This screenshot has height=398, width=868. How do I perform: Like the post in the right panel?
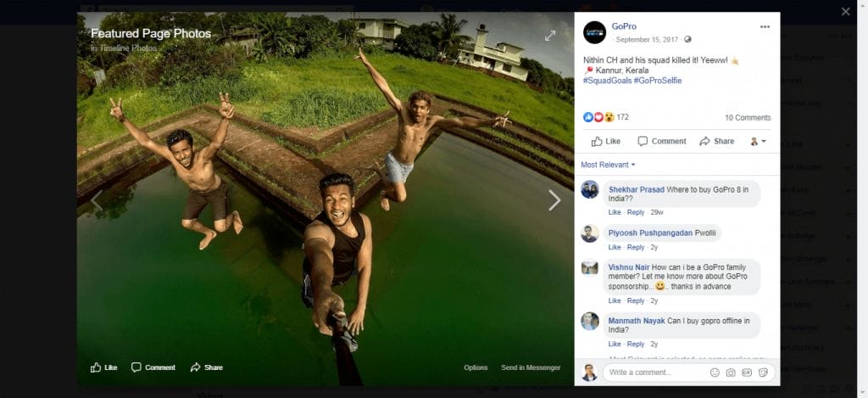[x=606, y=141]
